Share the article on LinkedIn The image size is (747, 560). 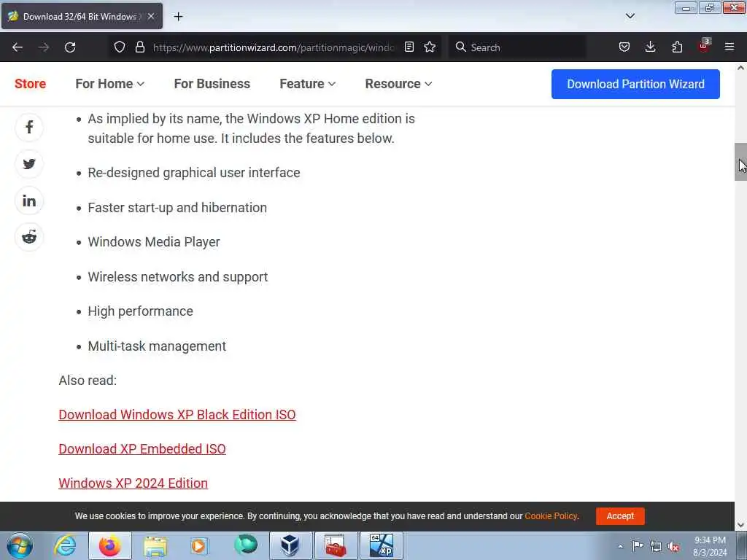coord(29,201)
